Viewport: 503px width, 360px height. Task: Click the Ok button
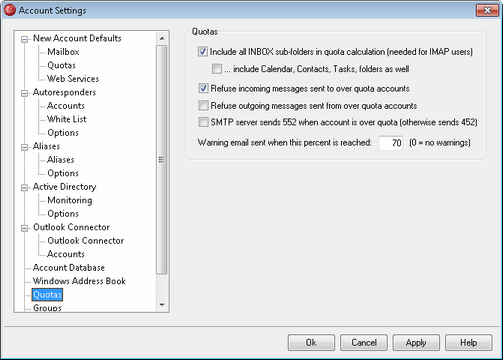(x=311, y=343)
